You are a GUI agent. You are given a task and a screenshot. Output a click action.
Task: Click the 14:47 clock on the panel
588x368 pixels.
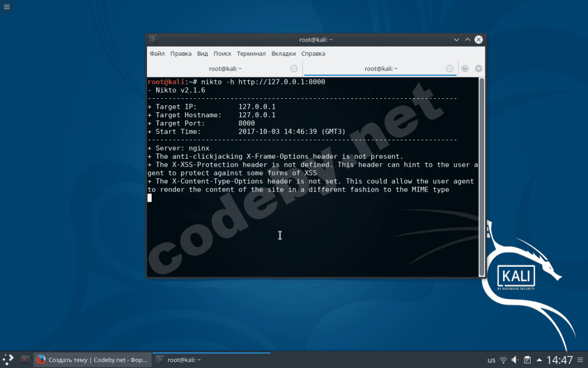559,360
